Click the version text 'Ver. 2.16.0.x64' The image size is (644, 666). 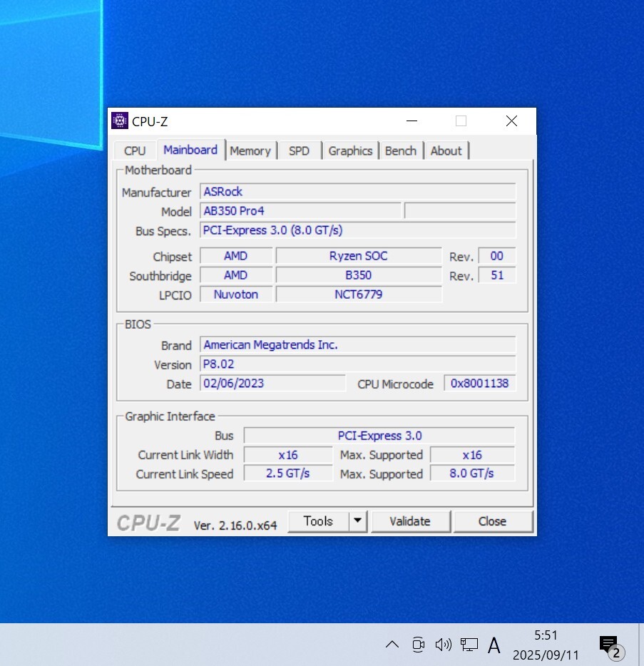235,526
